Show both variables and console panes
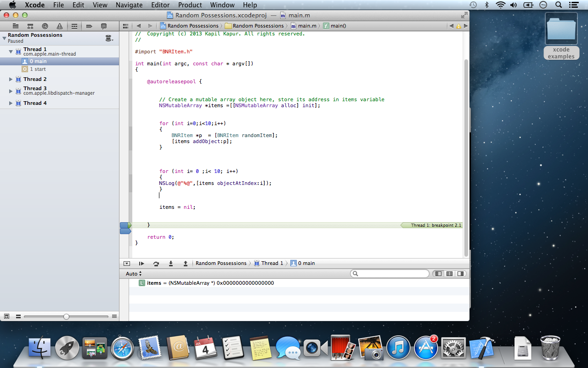This screenshot has width=588, height=368. (449, 274)
